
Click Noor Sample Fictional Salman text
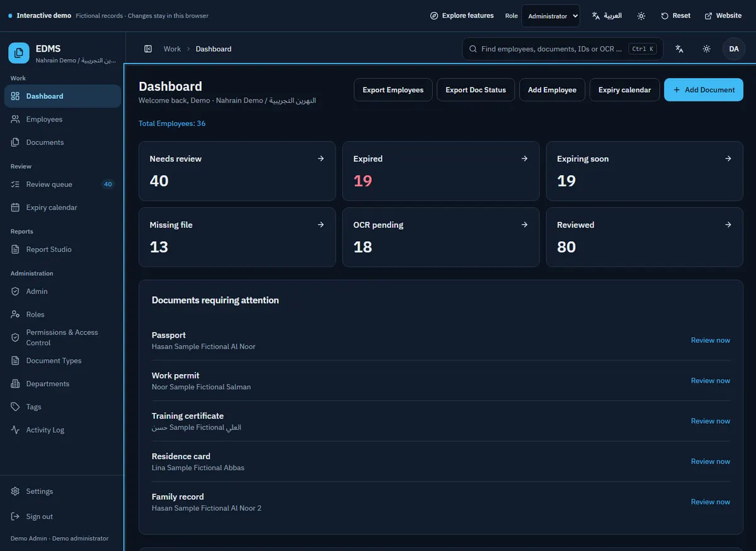click(x=201, y=387)
